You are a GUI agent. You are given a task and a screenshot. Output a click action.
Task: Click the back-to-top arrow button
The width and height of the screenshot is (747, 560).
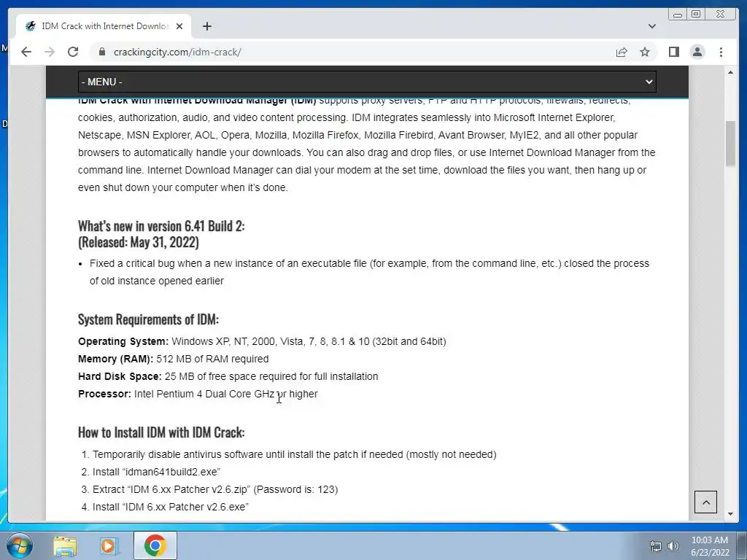pyautogui.click(x=705, y=502)
